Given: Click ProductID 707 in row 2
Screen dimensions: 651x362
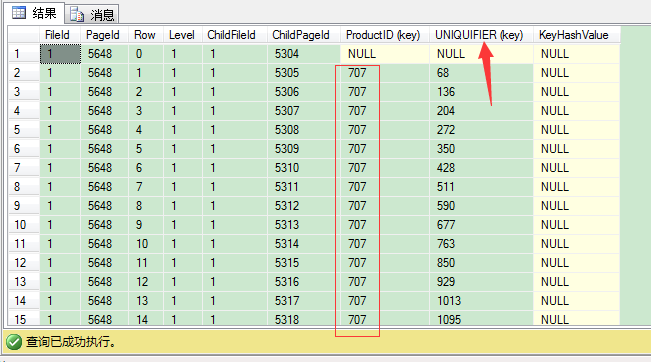Looking at the screenshot, I should click(385, 73).
